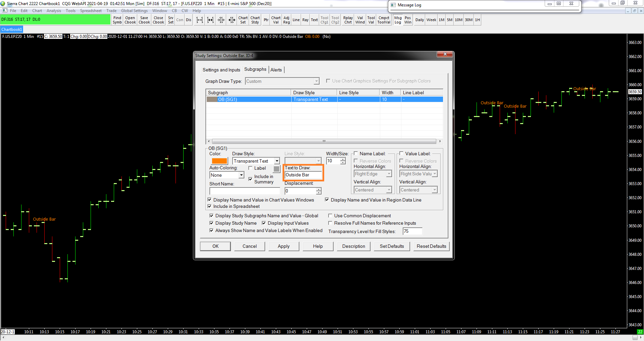Open the Global Settings menu

click(134, 11)
